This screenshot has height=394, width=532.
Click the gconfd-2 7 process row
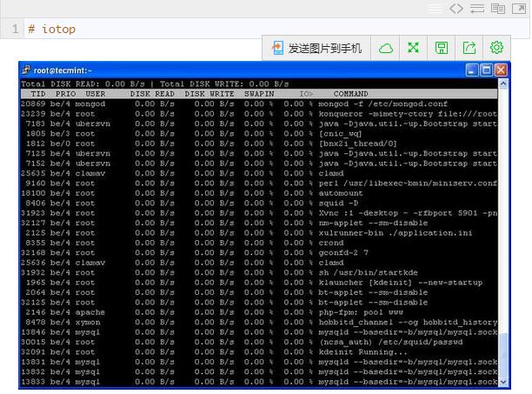[259, 252]
